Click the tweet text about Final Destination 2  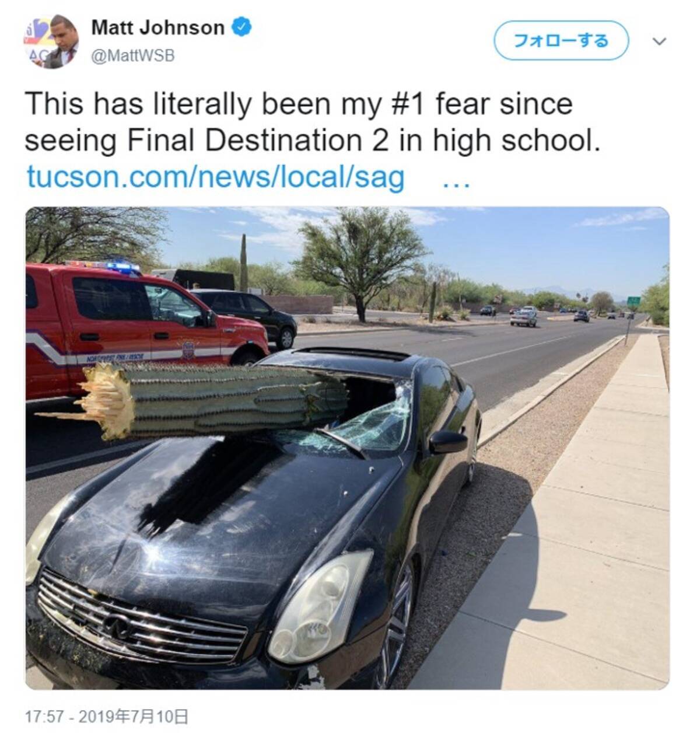tap(313, 122)
